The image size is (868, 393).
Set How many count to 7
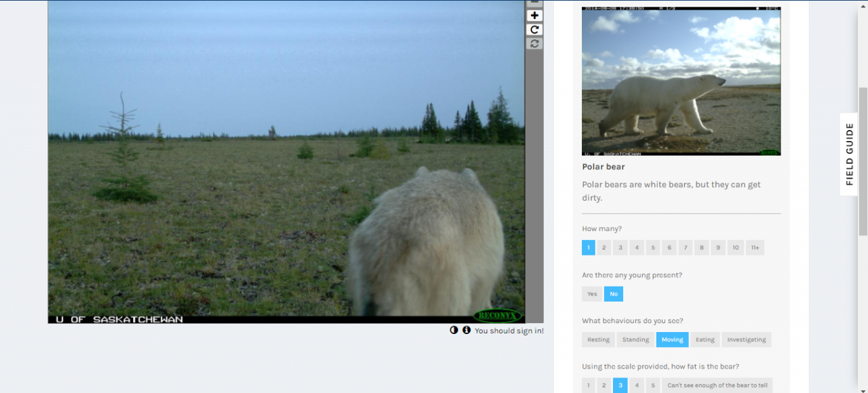point(686,247)
